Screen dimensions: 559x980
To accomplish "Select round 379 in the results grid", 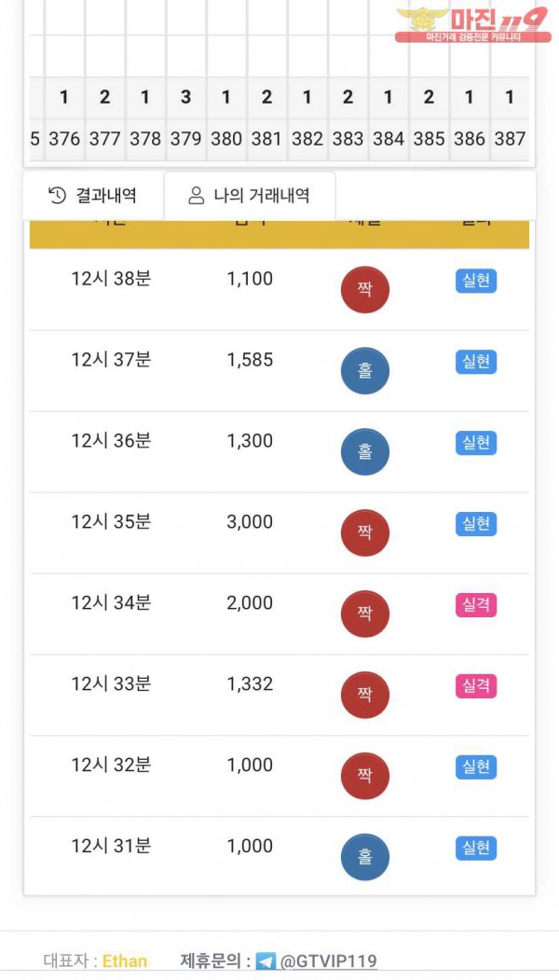I will tap(185, 139).
